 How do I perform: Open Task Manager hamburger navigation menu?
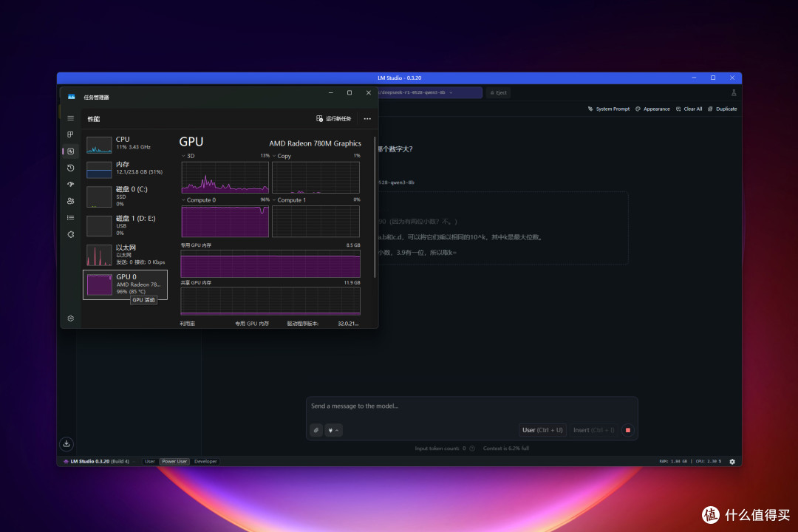(x=71, y=118)
